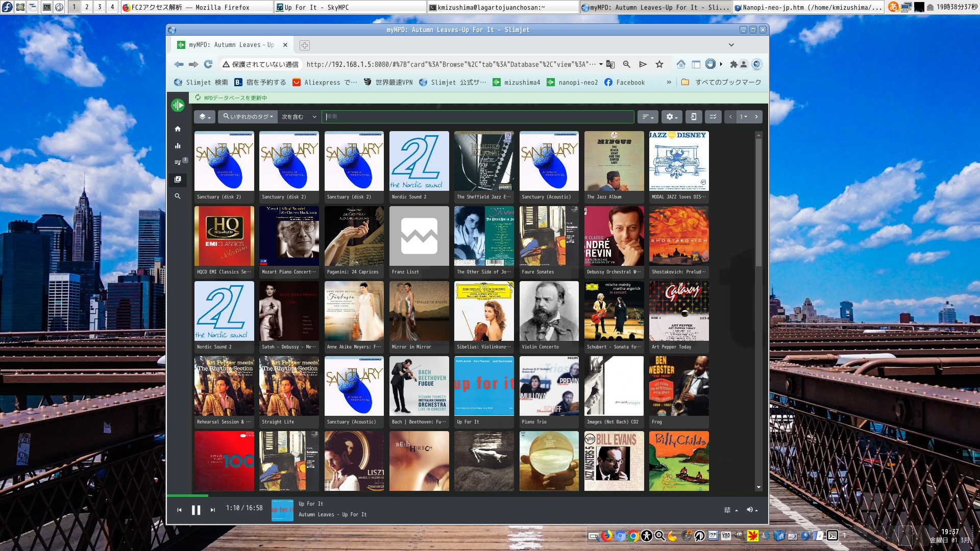Pause the currently playing song
The height and width of the screenshot is (551, 980).
196,510
